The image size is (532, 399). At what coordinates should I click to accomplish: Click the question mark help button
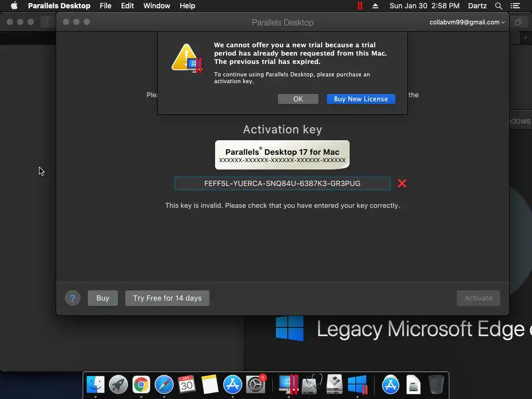click(x=73, y=298)
